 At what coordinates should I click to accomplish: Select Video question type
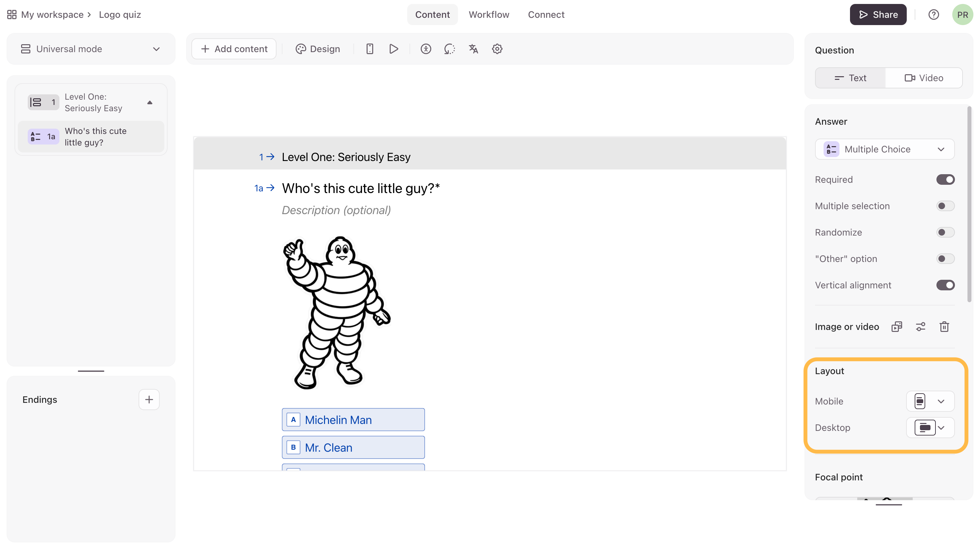click(x=924, y=78)
